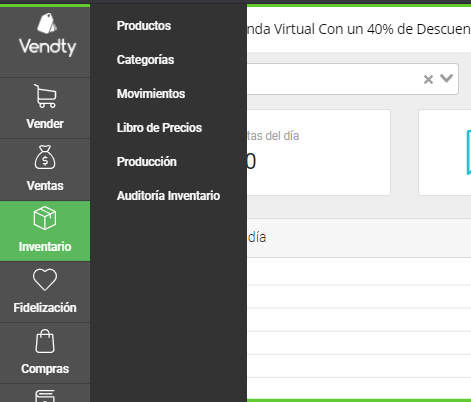Click the 'tas del día' sales card
Image resolution: width=471 pixels, height=402 pixels.
319,152
